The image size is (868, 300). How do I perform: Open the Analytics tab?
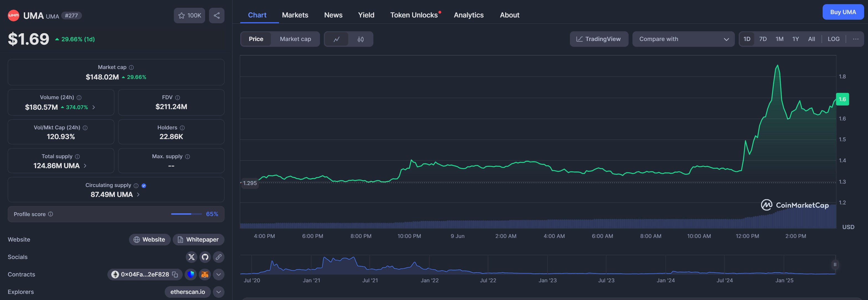468,15
